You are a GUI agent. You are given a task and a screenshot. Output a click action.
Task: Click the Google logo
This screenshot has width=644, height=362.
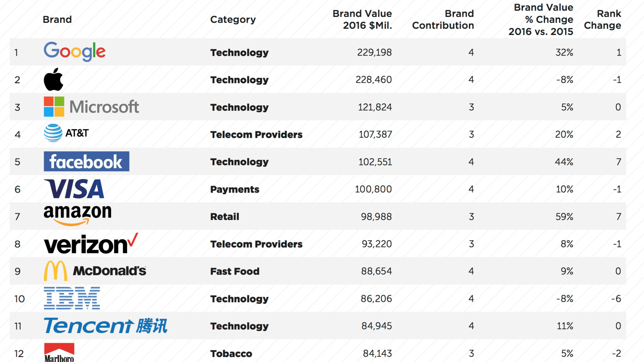(75, 52)
